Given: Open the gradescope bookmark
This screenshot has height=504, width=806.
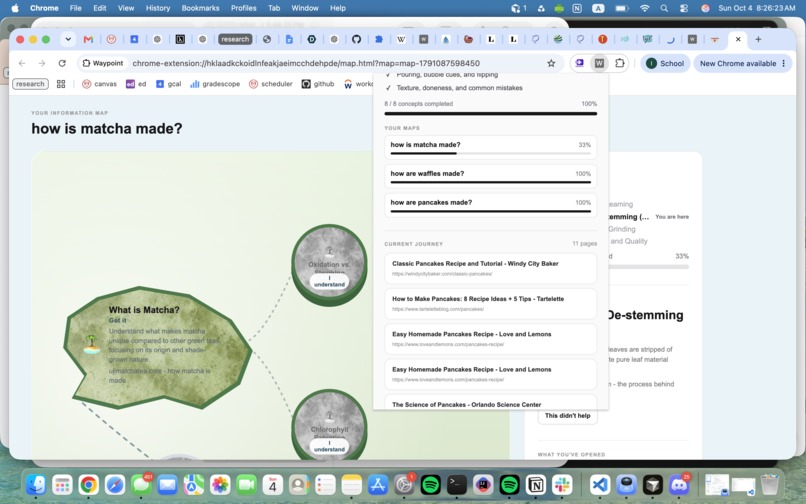Looking at the screenshot, I should [x=215, y=84].
